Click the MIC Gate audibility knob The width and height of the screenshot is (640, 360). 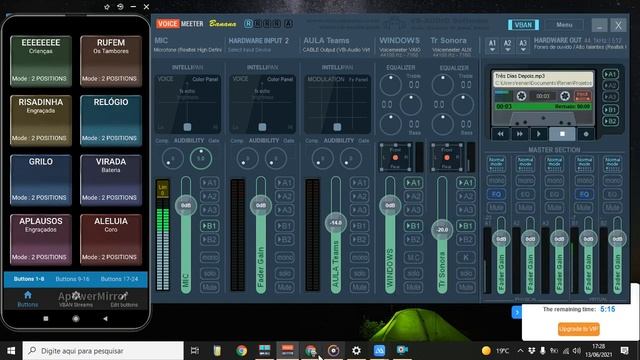[x=201, y=158]
